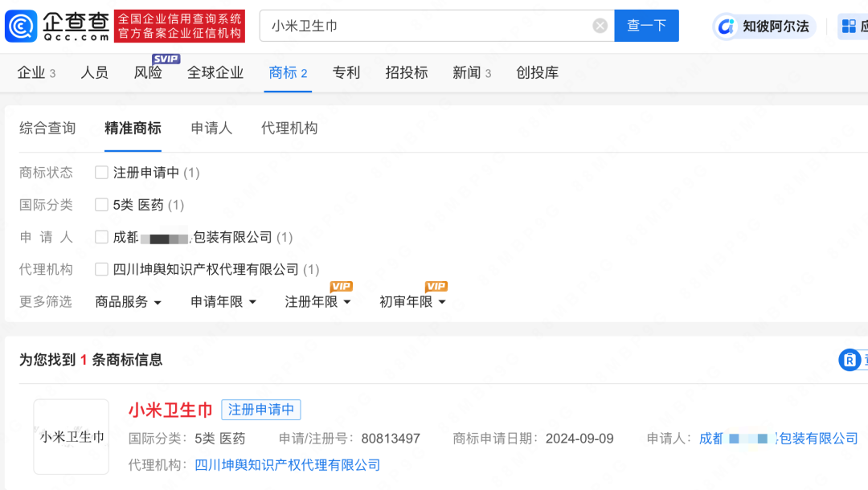868x490 pixels.
Task: Click the 更多筛选 label
Action: 46,302
